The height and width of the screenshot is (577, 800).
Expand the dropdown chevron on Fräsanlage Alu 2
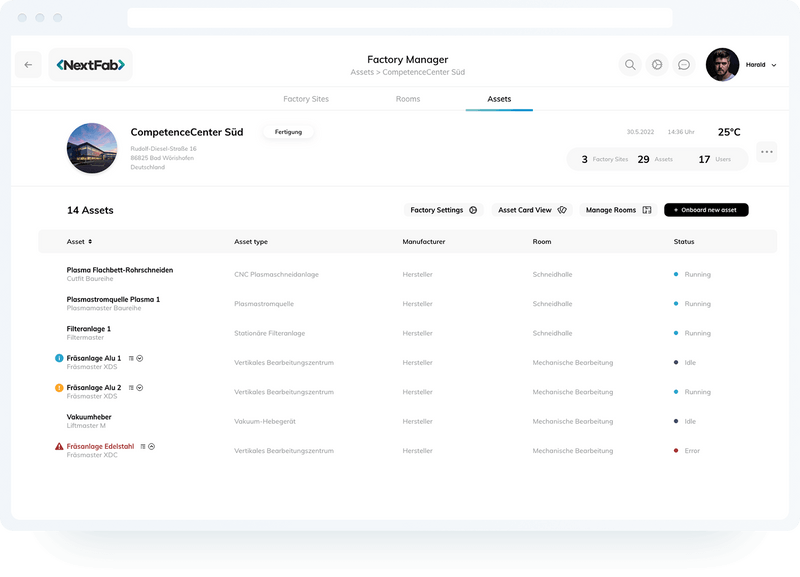[140, 387]
